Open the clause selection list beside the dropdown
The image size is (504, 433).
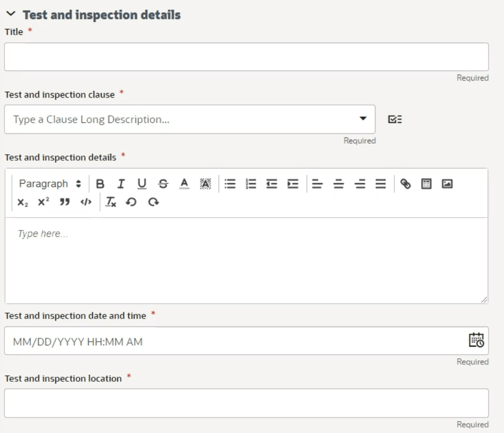point(395,119)
